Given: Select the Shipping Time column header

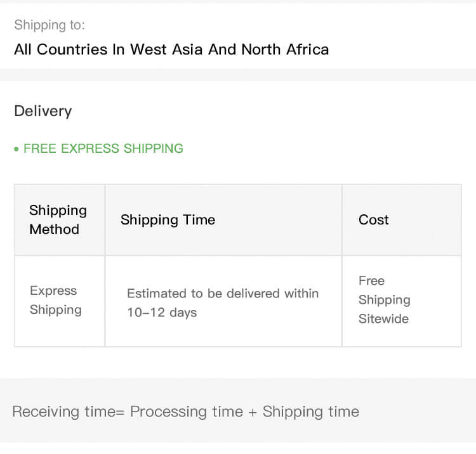Looking at the screenshot, I should point(168,220).
